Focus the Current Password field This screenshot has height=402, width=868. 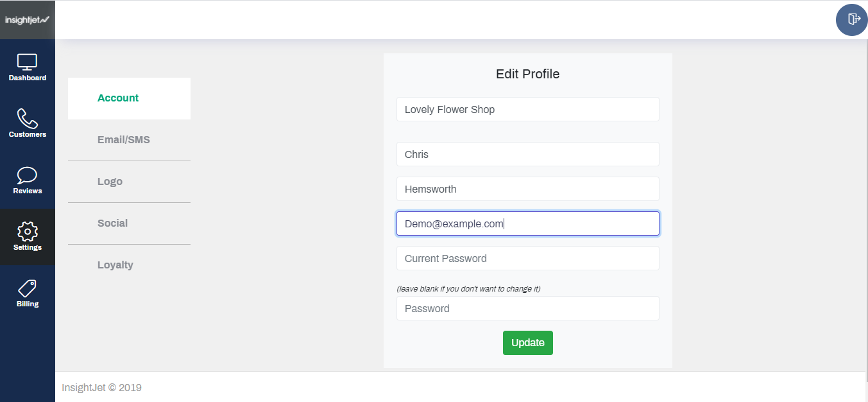click(x=527, y=258)
